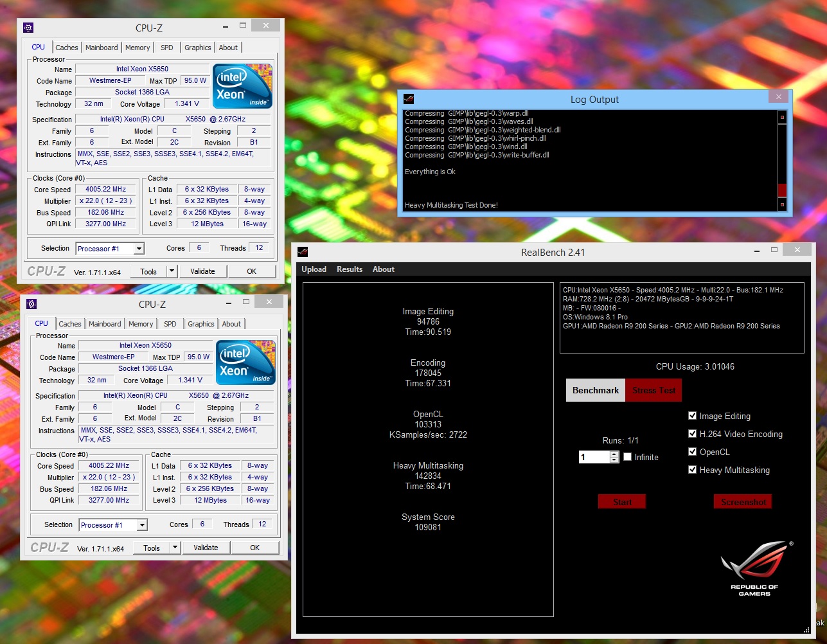Image resolution: width=827 pixels, height=644 pixels.
Task: Click the Image Editing score 94786
Action: [428, 322]
